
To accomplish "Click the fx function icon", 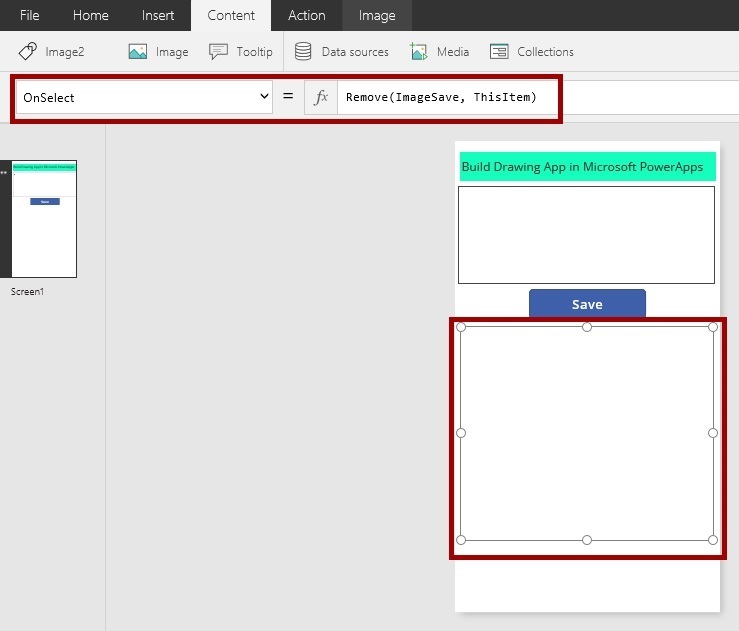I will click(321, 97).
